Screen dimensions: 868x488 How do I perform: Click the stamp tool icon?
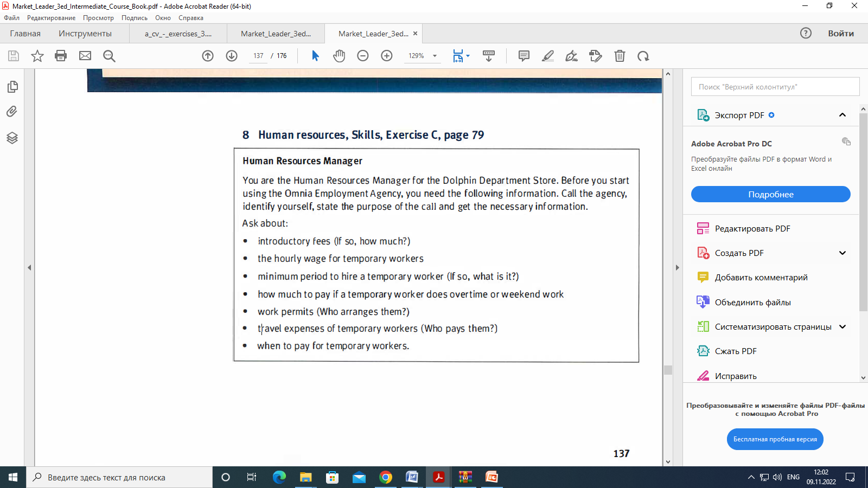click(x=596, y=56)
